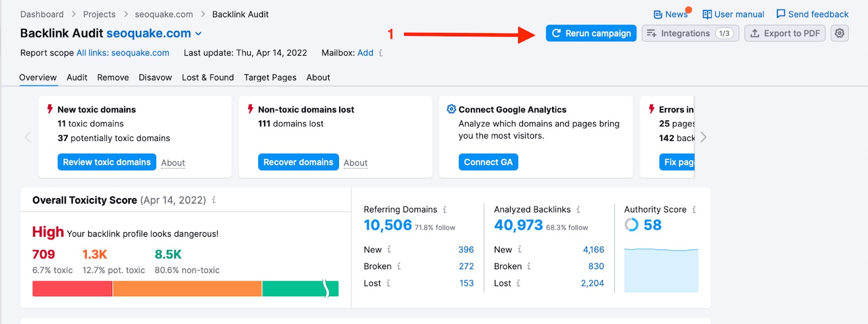Click Send feedback link

tap(818, 14)
